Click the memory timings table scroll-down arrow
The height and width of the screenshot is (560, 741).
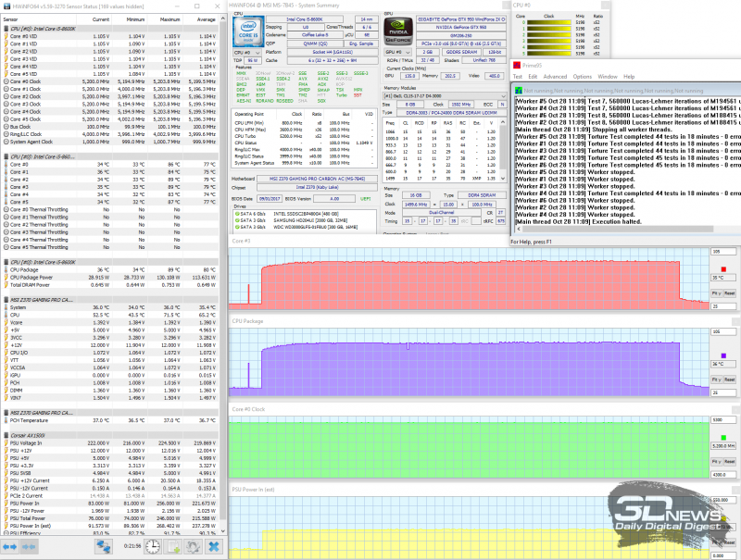point(503,179)
